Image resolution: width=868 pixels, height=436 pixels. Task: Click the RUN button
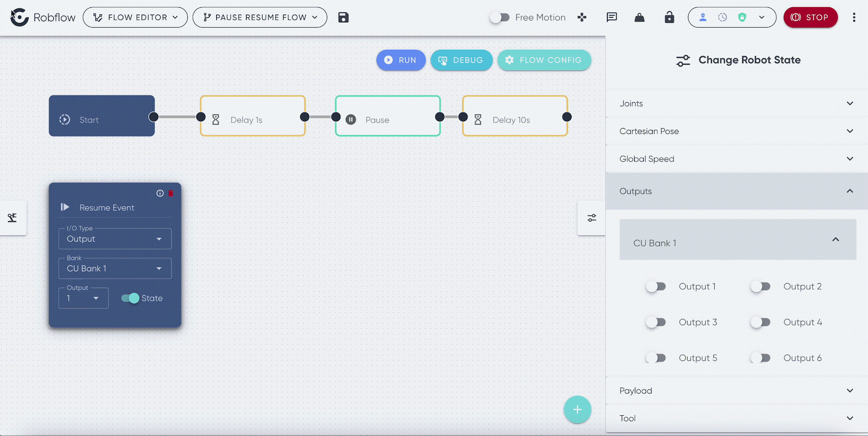[401, 60]
